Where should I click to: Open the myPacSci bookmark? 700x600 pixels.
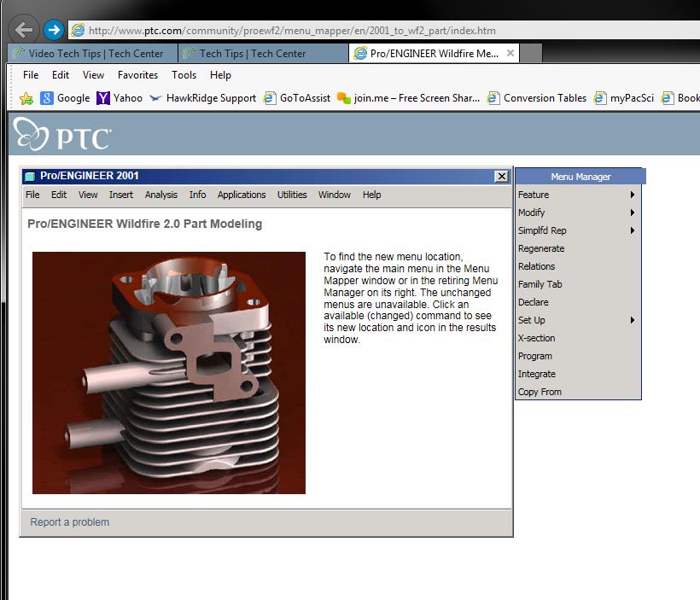tap(624, 98)
